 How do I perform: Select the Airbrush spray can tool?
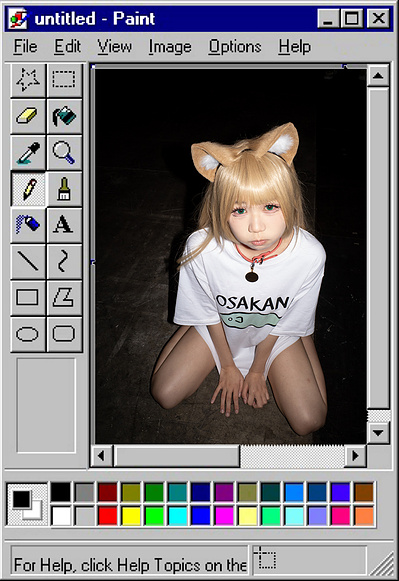tap(28, 225)
